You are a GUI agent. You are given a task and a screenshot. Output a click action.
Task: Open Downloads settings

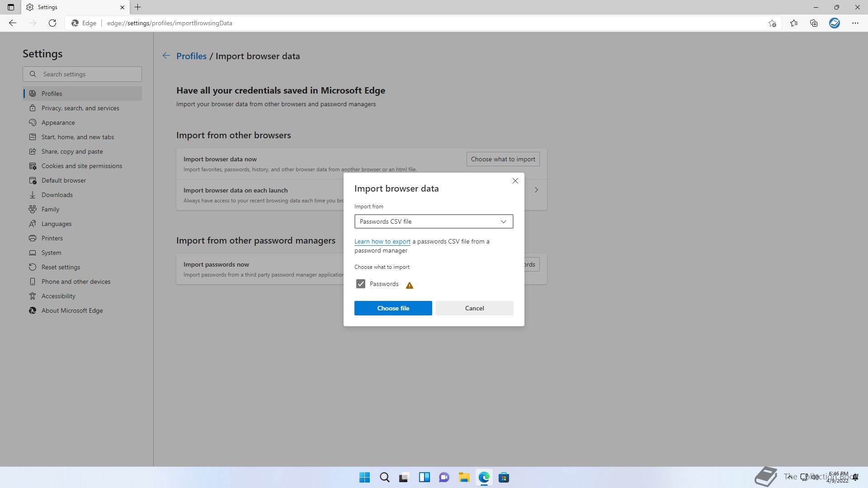pyautogui.click(x=82, y=195)
